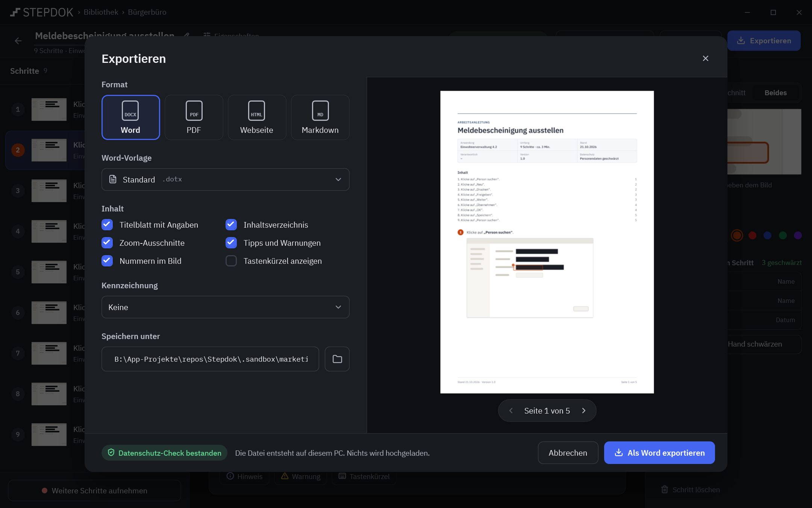Click the Seite 1 von 5 label

pyautogui.click(x=547, y=411)
